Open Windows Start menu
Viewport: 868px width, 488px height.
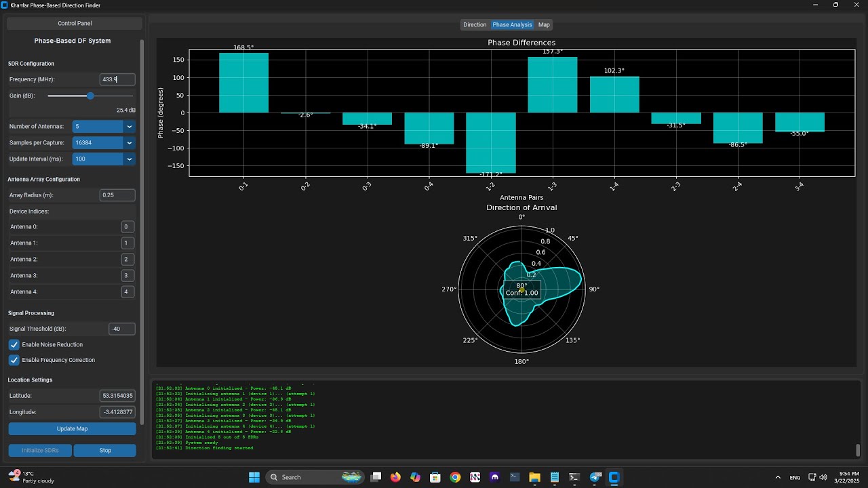[x=254, y=477]
